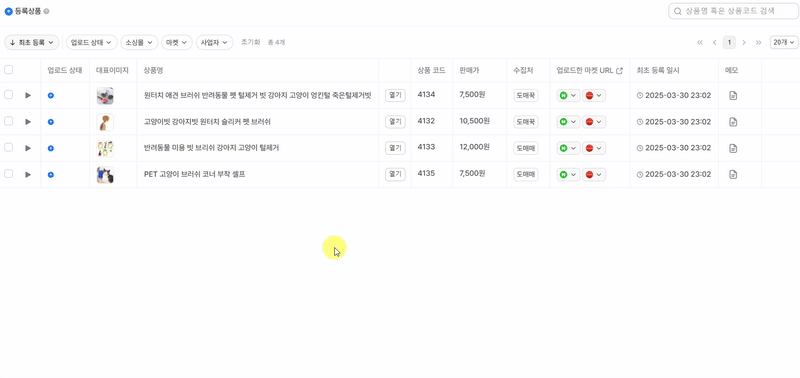
Task: Go to the first page double-arrow icon
Action: [x=700, y=42]
